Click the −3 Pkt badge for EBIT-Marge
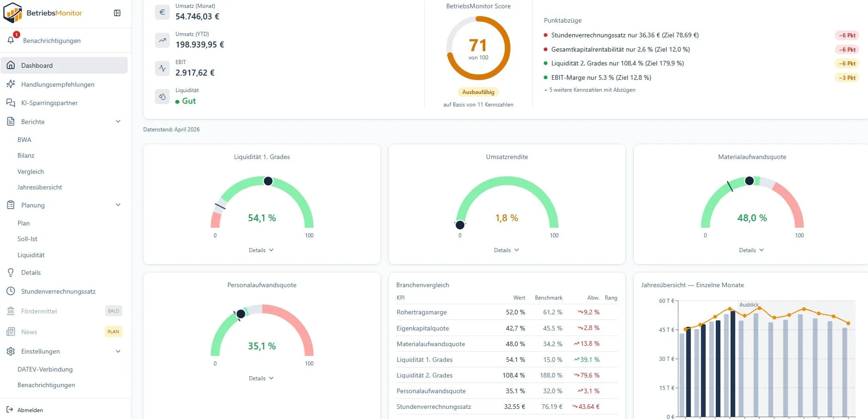Viewport: 868px width, 419px height. (x=847, y=77)
